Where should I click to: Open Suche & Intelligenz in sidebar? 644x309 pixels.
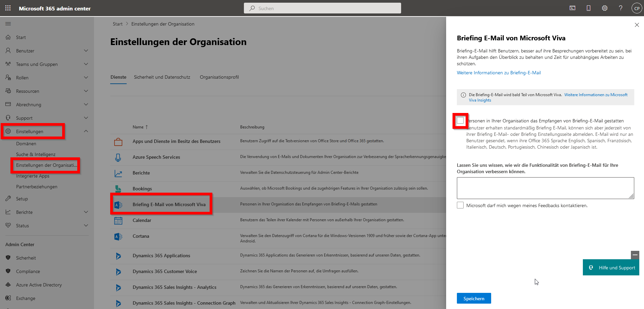(x=36, y=154)
